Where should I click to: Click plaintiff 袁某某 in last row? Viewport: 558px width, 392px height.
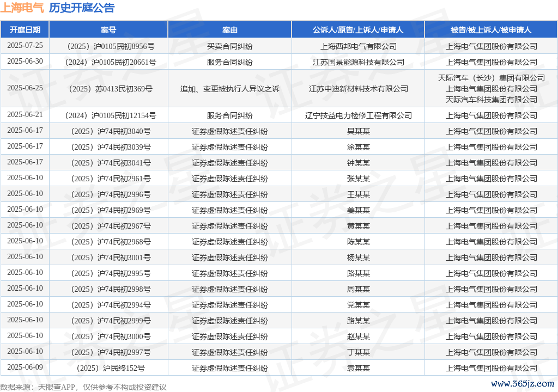pos(358,368)
